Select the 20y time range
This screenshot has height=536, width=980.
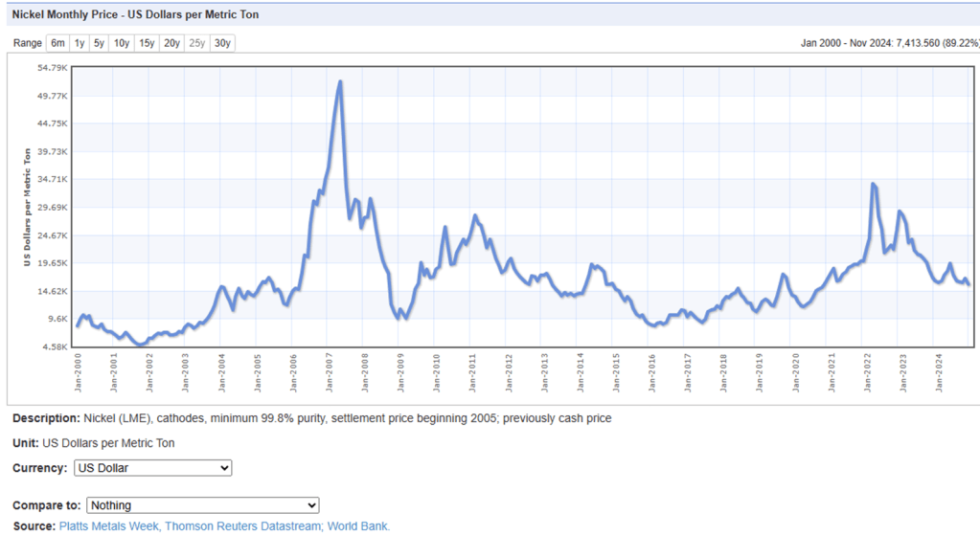pos(171,43)
